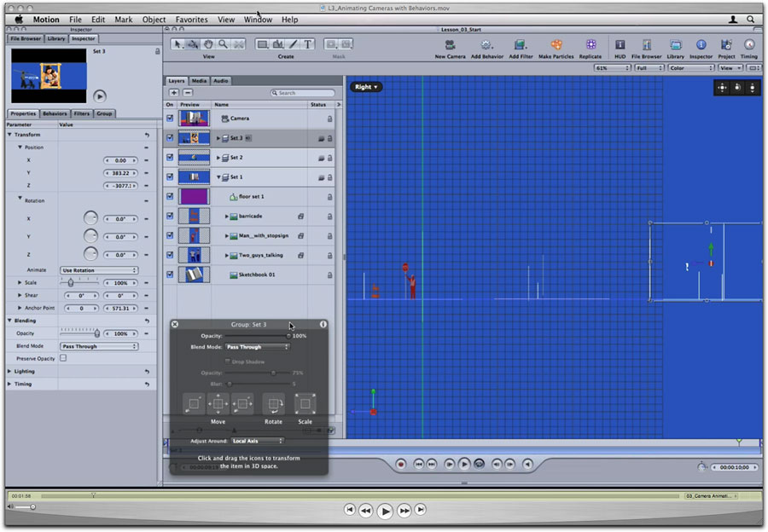Switch to the Behaviors tab
This screenshot has width=768, height=532.
click(55, 113)
